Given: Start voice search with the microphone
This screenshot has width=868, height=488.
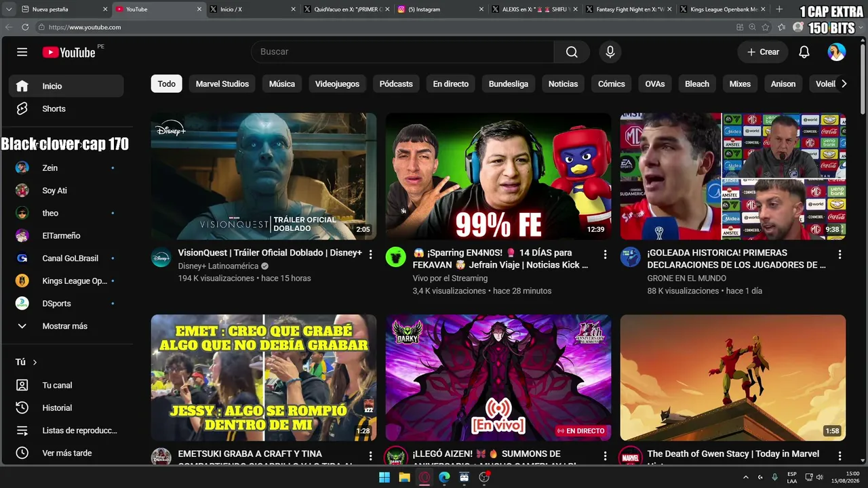Looking at the screenshot, I should [x=610, y=52].
